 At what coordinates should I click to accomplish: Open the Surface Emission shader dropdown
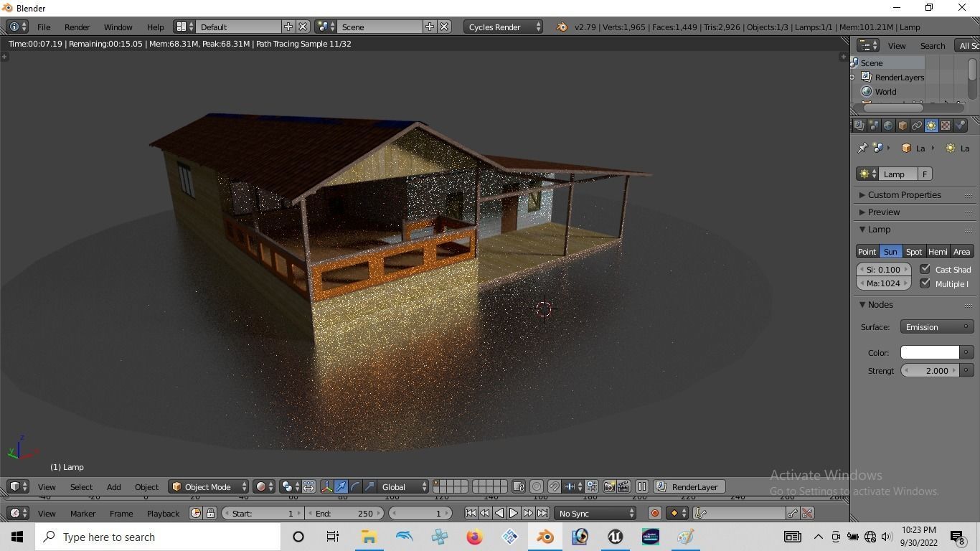pyautogui.click(x=937, y=327)
